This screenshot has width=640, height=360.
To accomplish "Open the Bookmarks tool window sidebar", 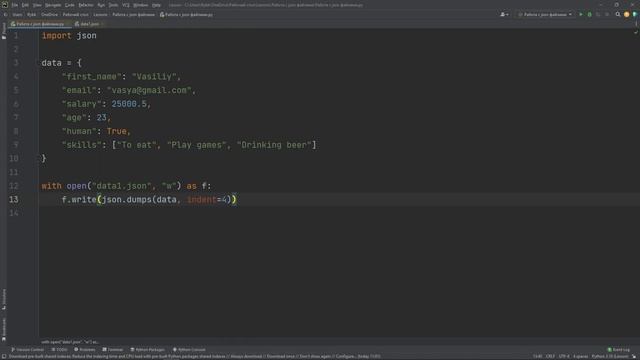I will click(x=4, y=329).
